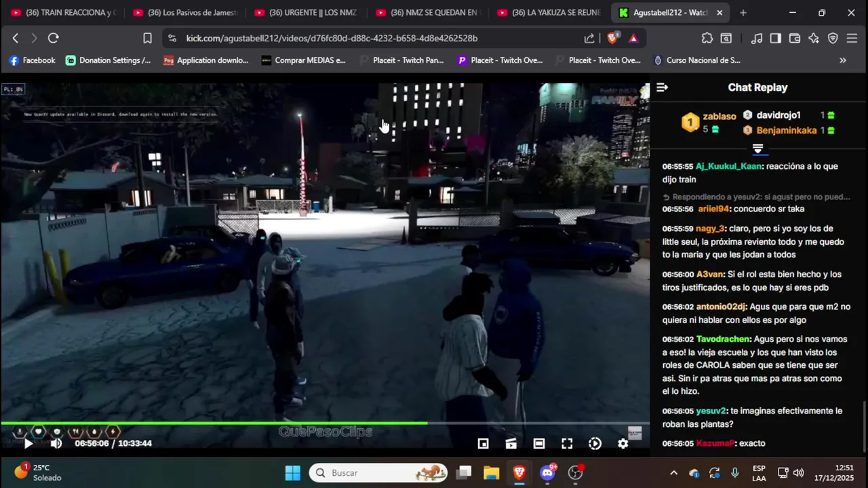Toggle the browser sidebar panel

pyautogui.click(x=776, y=39)
